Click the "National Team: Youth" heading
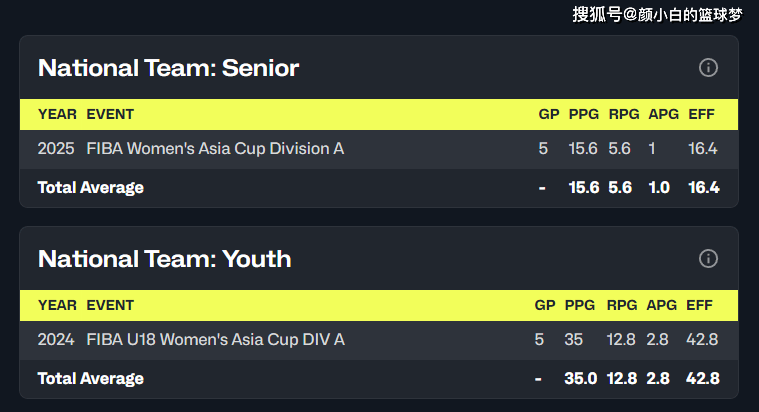The image size is (759, 412). (x=164, y=259)
